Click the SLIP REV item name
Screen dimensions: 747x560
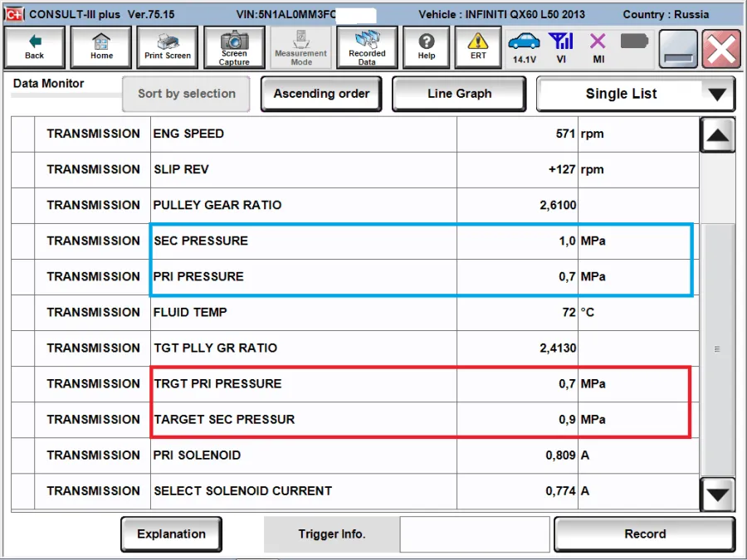(181, 169)
